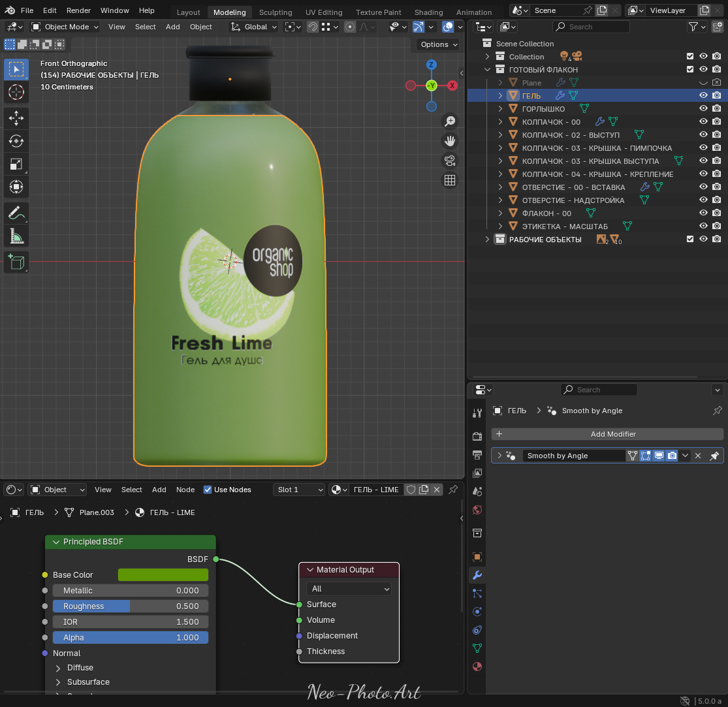Open the Object Mode dropdown
The width and height of the screenshot is (728, 707).
click(x=65, y=27)
